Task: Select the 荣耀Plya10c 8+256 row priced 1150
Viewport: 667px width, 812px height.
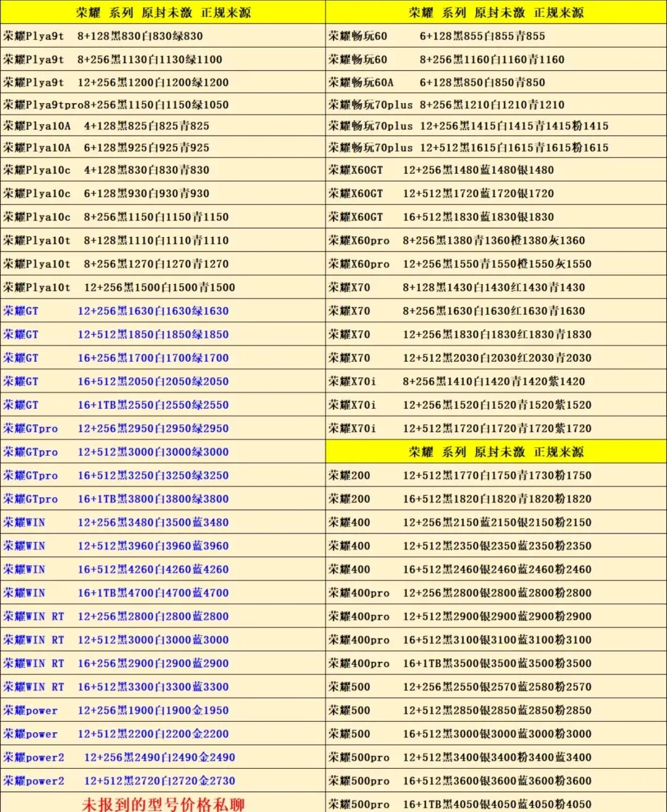Action: (x=163, y=217)
